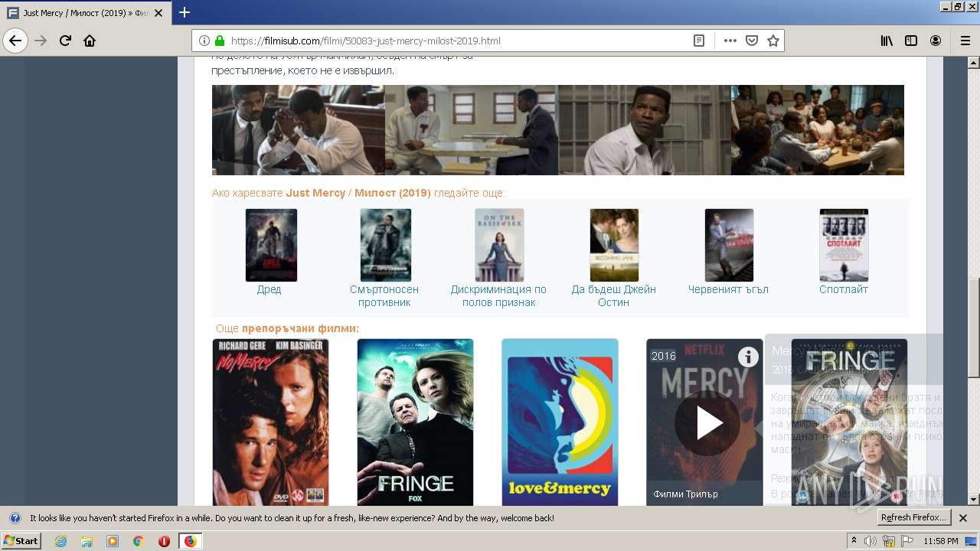Close the Just Mercy tab
The image size is (980, 551).
pyautogui.click(x=158, y=13)
